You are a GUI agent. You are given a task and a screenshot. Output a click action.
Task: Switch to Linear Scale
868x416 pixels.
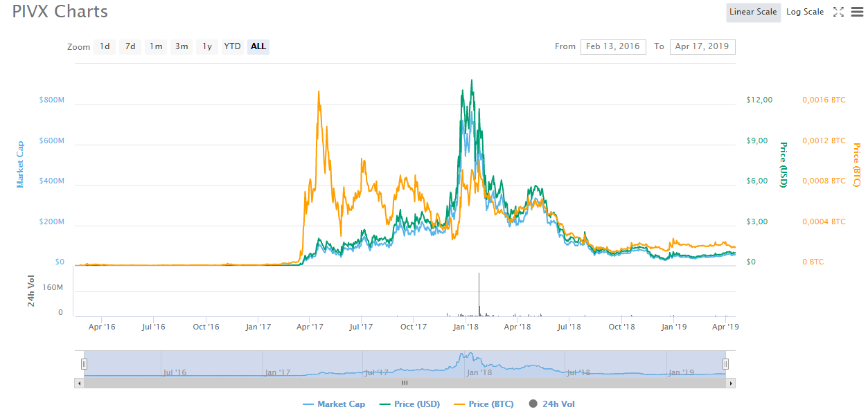(753, 12)
